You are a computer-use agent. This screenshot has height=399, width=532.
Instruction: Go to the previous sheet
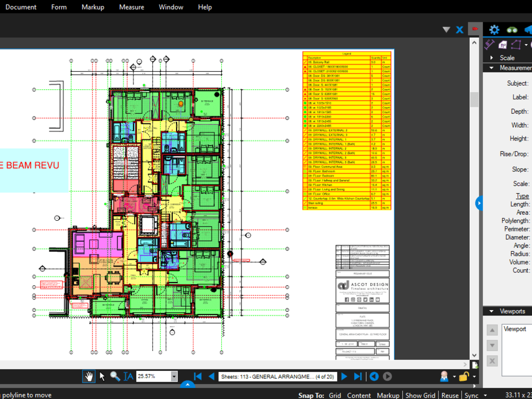211,376
